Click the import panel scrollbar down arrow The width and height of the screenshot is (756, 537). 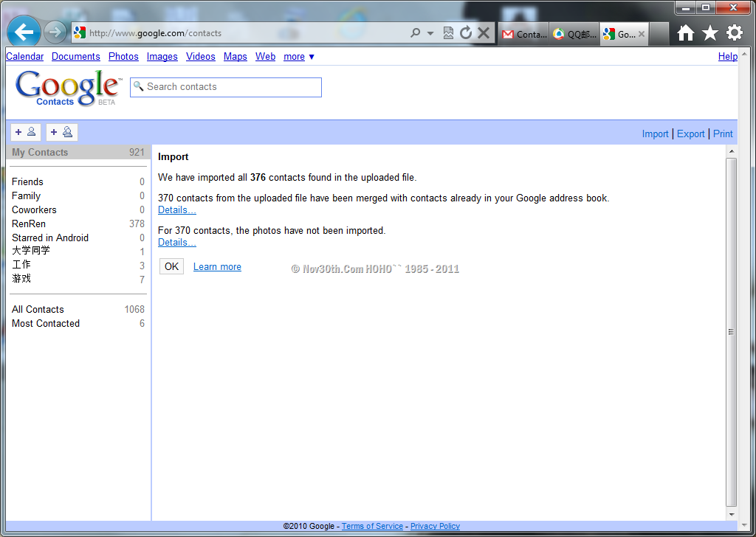732,514
